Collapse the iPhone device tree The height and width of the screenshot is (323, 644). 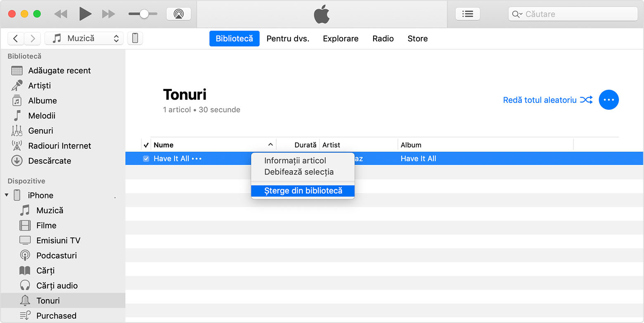point(7,195)
